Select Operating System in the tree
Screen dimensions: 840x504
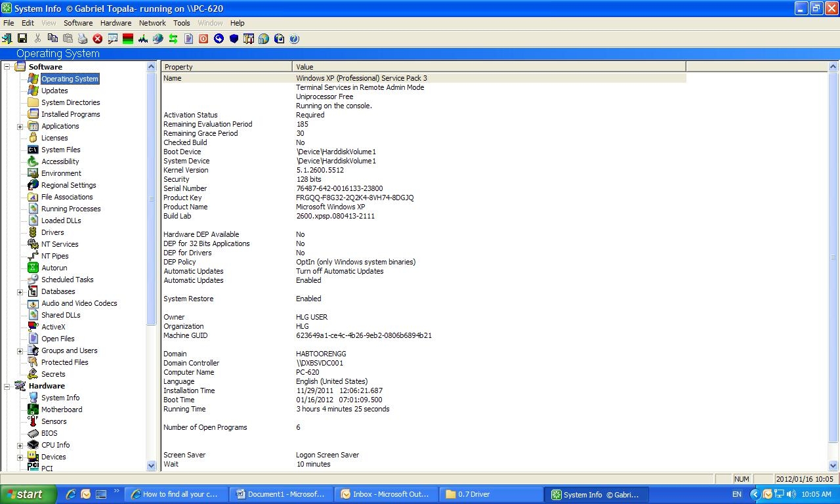70,79
